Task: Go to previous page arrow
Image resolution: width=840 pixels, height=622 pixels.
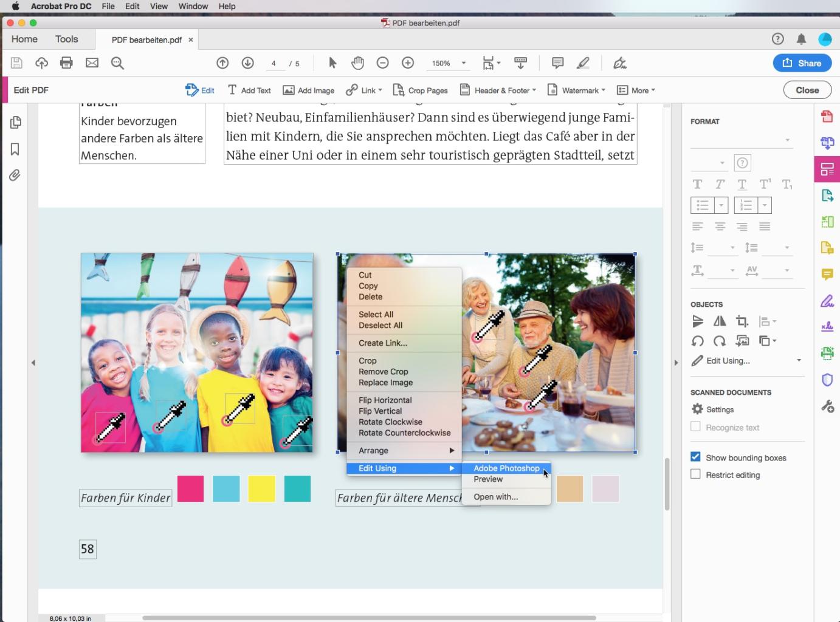Action: (x=222, y=63)
